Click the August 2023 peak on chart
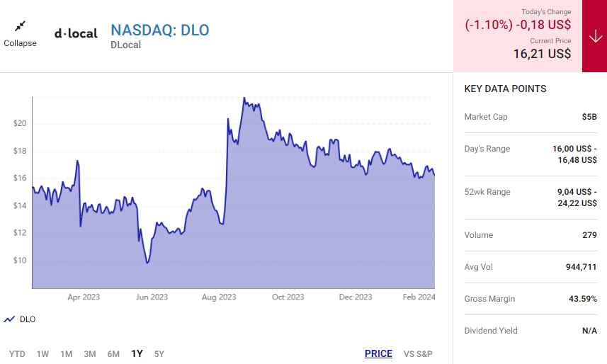This screenshot has height=364, width=607. tap(244, 98)
